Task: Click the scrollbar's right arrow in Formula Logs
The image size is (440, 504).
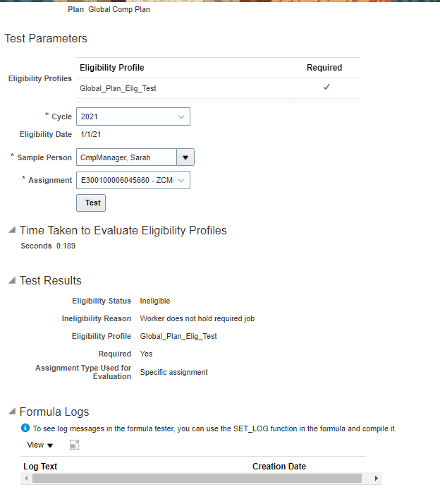Action: point(377,479)
